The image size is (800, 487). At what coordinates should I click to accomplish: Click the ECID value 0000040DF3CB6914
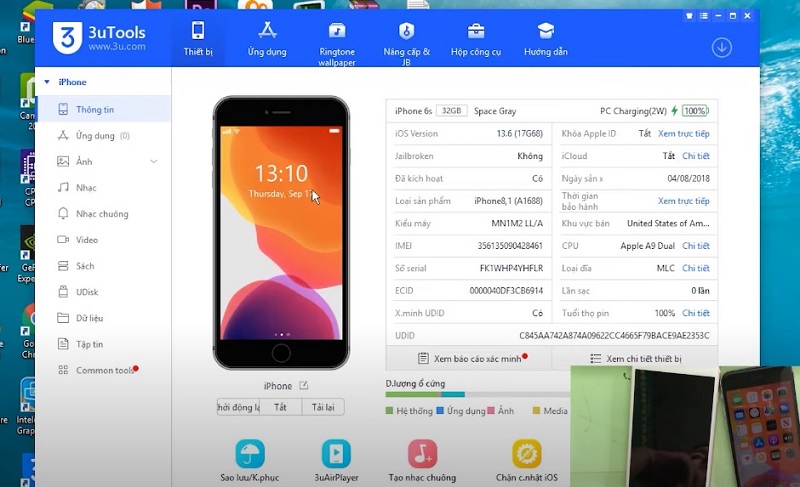pyautogui.click(x=506, y=291)
